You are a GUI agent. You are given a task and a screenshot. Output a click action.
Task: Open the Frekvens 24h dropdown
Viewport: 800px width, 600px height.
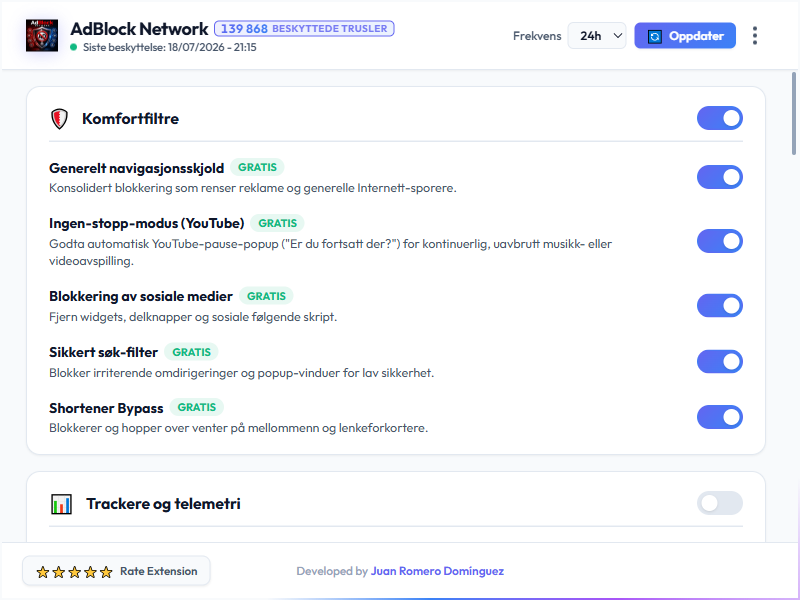pyautogui.click(x=597, y=36)
